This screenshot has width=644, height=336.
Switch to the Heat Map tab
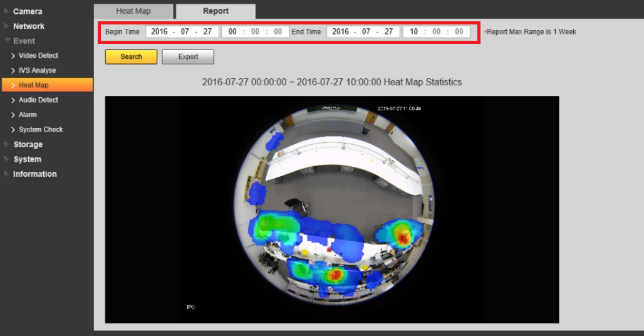pos(133,11)
